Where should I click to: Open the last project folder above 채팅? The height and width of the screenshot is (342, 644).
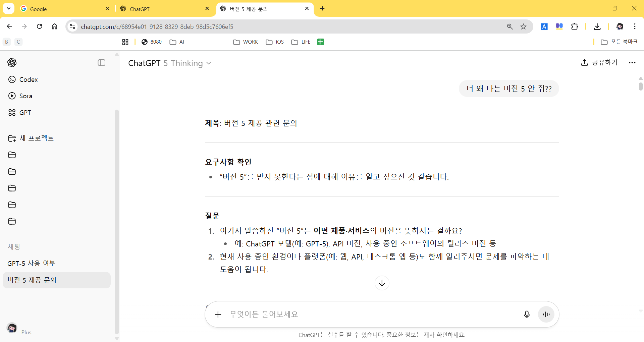click(12, 221)
